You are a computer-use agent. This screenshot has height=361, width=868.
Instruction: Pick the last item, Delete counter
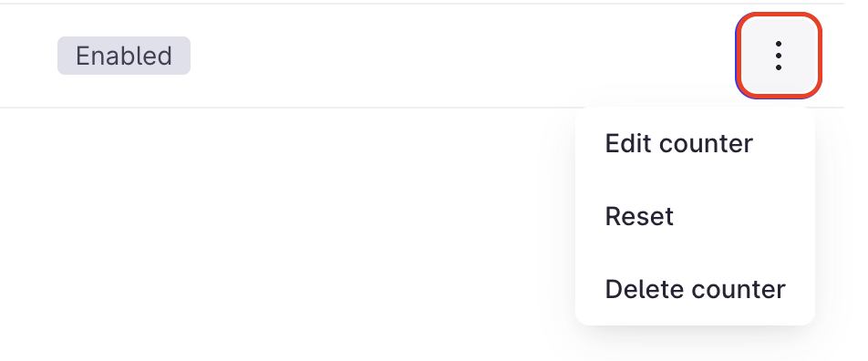[x=695, y=288]
